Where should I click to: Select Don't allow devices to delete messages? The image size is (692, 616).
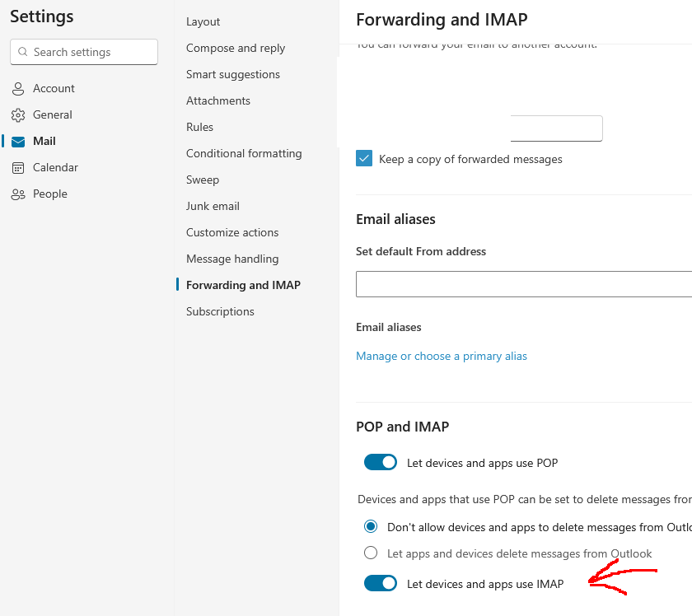tap(371, 527)
